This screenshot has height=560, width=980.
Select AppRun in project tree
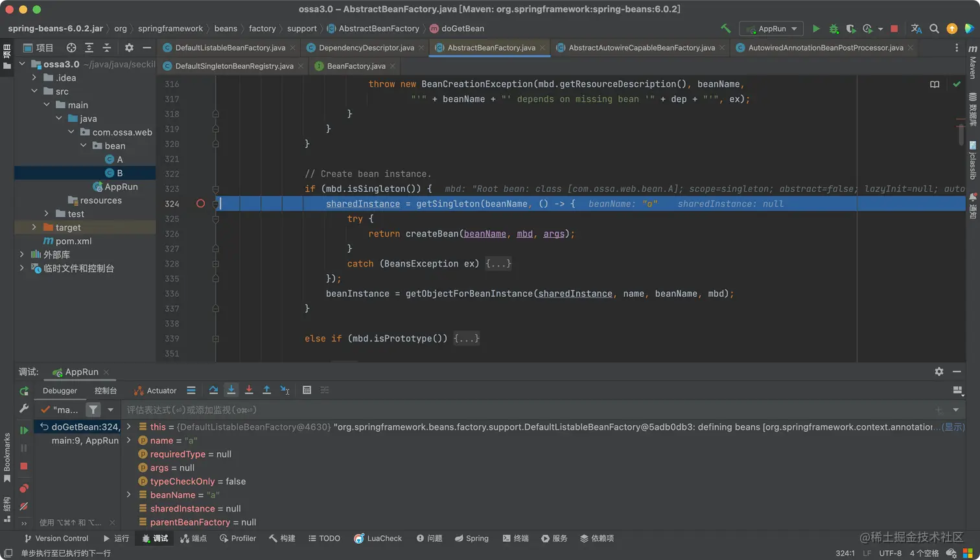[x=115, y=187]
